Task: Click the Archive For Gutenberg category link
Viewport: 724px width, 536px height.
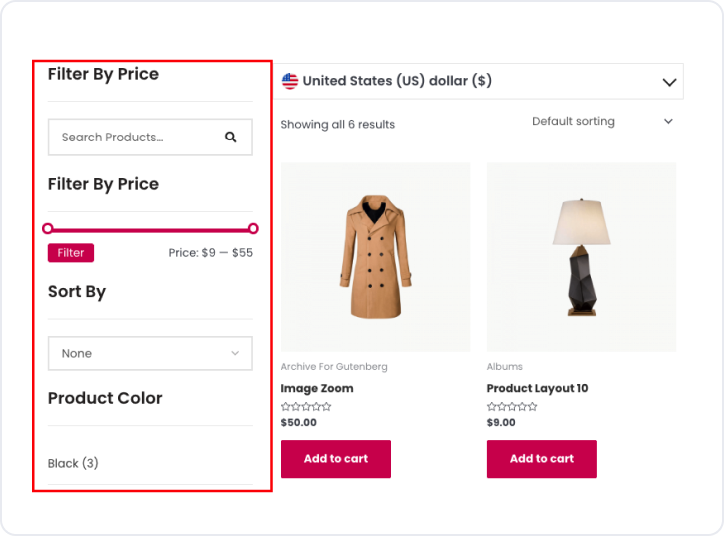Action: pyautogui.click(x=334, y=367)
